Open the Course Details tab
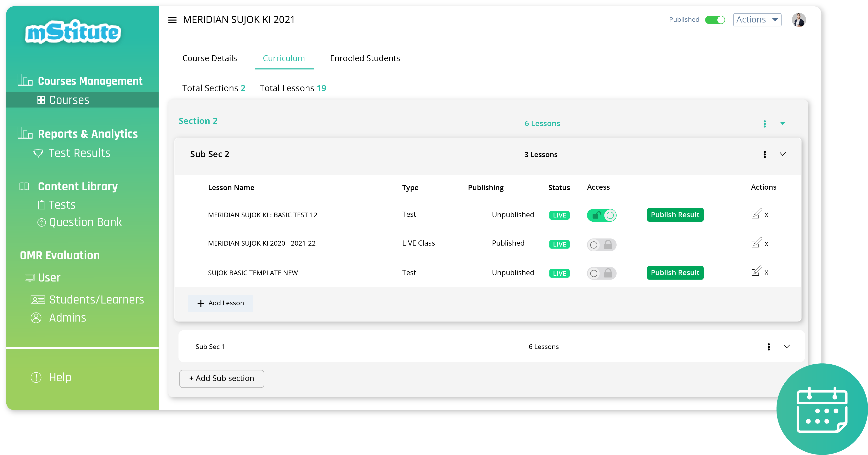868x455 pixels. pos(210,58)
